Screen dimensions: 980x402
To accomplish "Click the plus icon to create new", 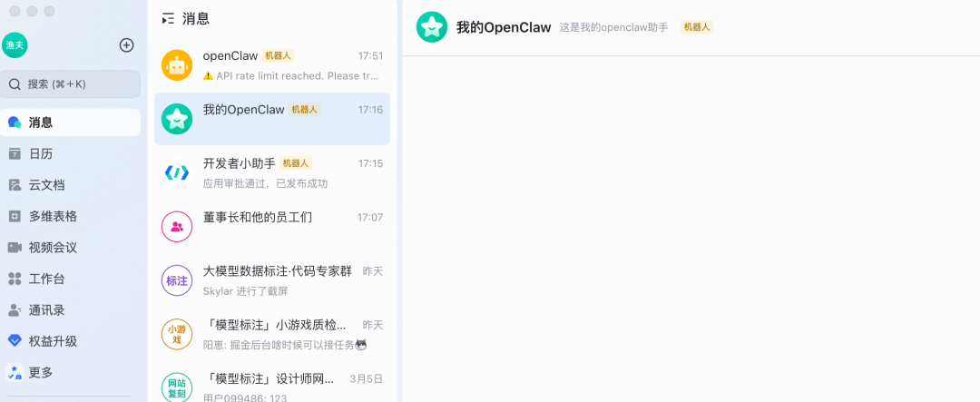I will pos(126,45).
